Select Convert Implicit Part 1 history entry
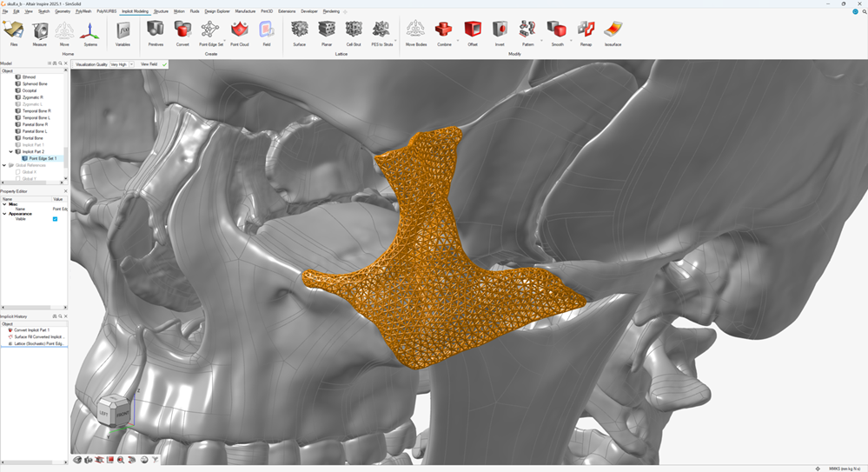 click(x=31, y=330)
